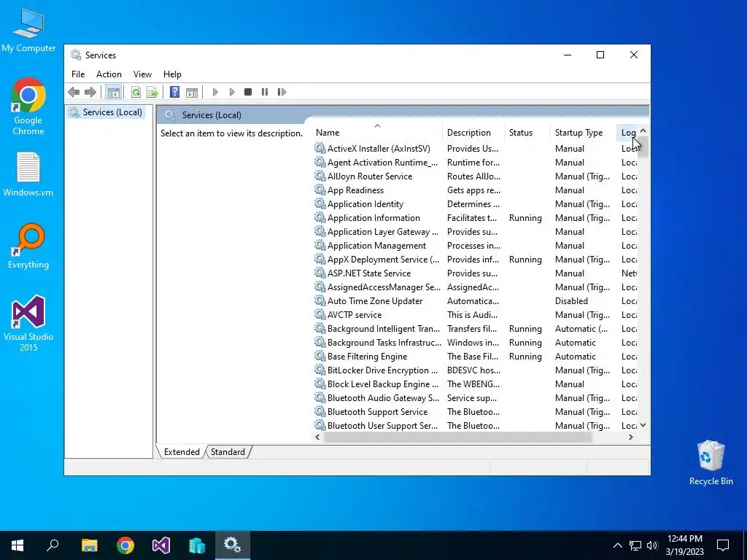Click the horizontal scroll right arrow
The image size is (747, 560).
click(631, 437)
